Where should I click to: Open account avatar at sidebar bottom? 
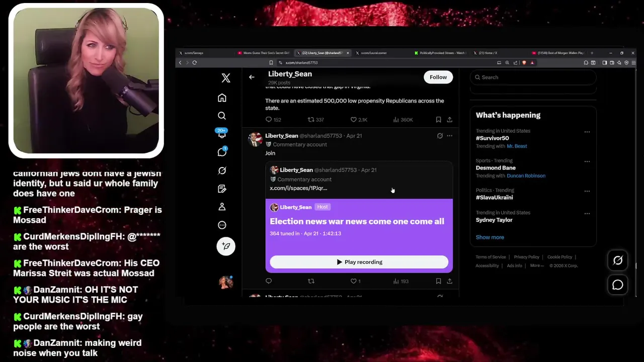(x=226, y=282)
